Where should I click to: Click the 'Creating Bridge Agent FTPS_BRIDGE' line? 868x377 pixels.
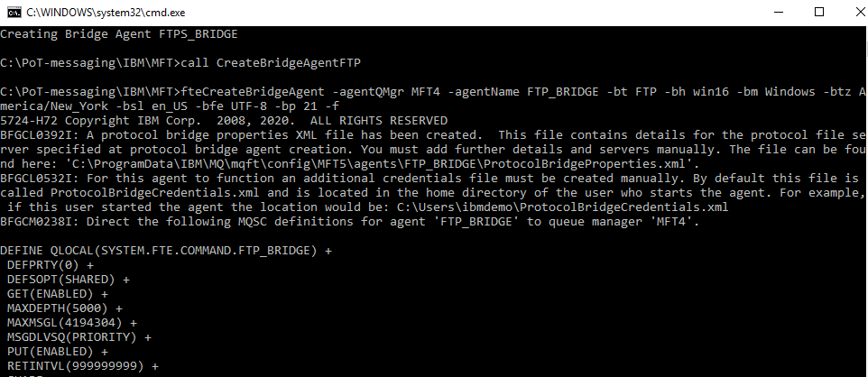[x=119, y=34]
